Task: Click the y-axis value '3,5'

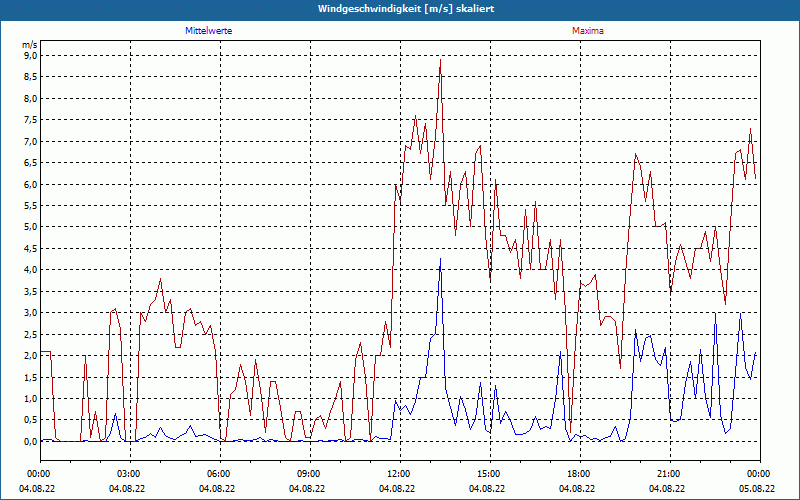Action: (x=31, y=291)
